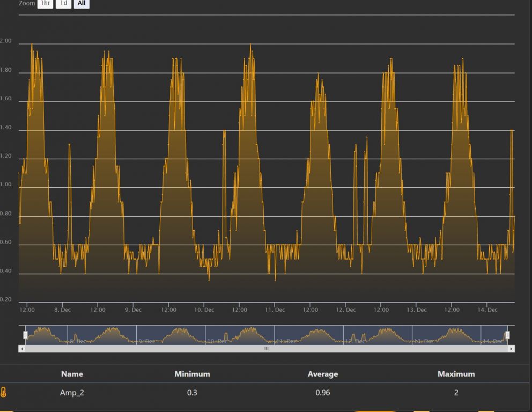The image size is (532, 412).
Task: Click the navigator's left range handle
Action: 25,335
